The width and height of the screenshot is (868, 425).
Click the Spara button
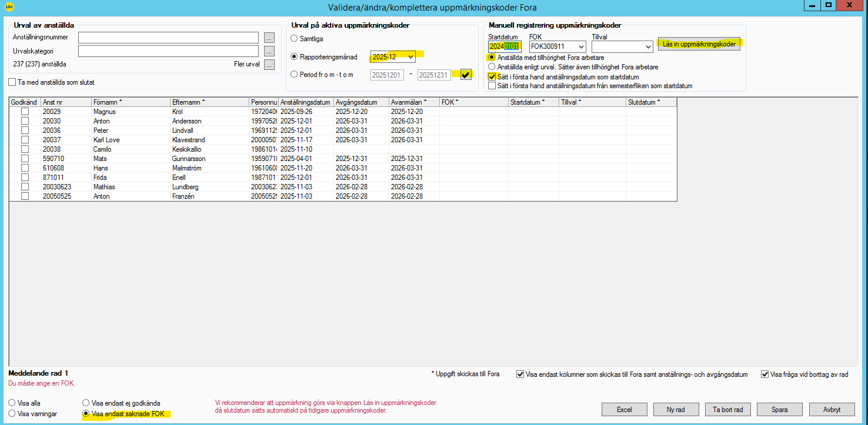[780, 410]
